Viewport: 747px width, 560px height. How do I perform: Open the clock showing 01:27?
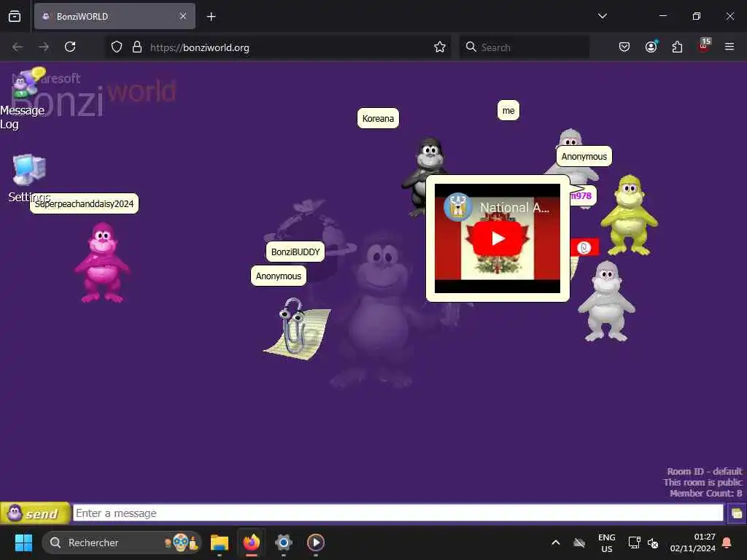tap(693, 542)
